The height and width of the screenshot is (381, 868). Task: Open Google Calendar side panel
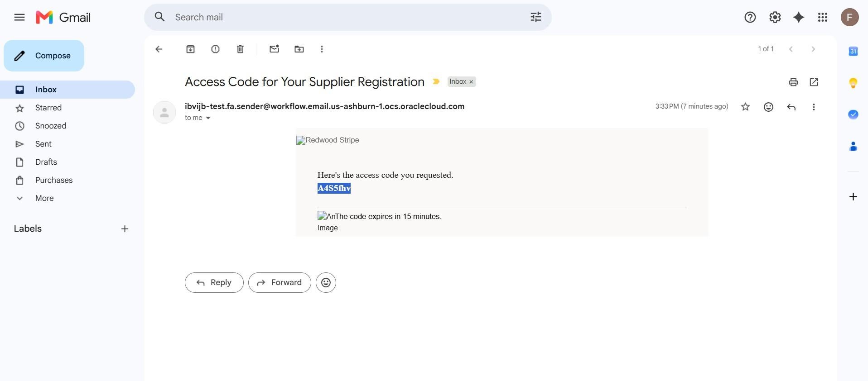coord(853,51)
